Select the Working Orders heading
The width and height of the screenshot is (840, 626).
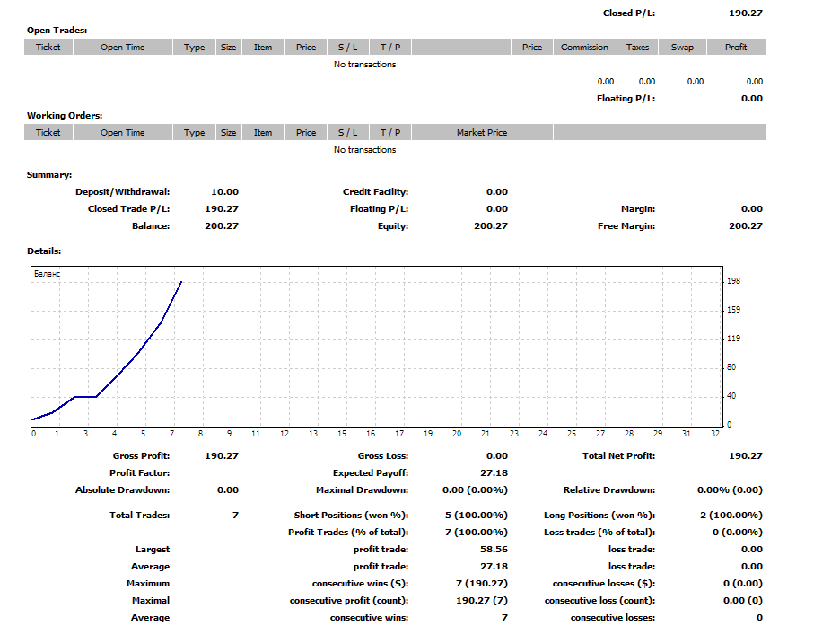coord(65,115)
